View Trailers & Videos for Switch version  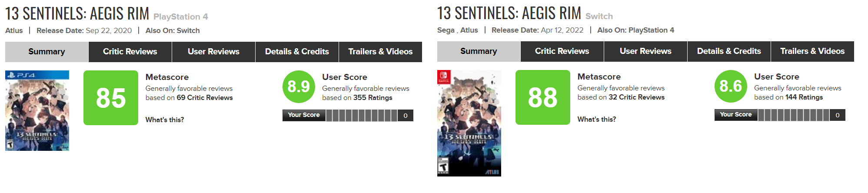[812, 51]
